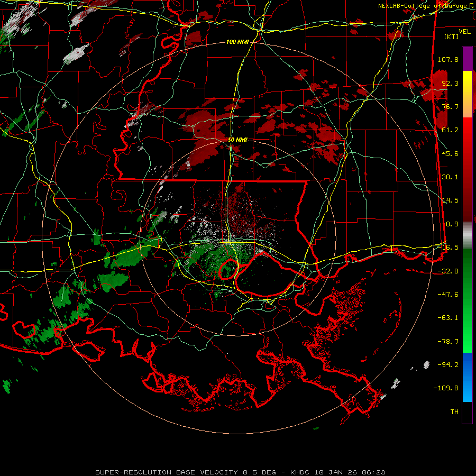The image size is (476, 476).
Task: Click the -47.6 legend value
Action: tap(448, 295)
